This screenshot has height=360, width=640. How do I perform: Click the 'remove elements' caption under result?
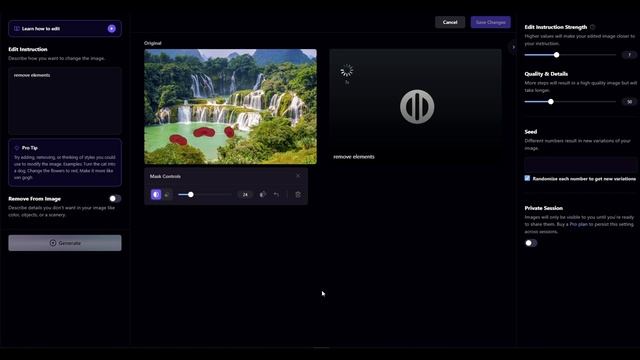coord(354,157)
